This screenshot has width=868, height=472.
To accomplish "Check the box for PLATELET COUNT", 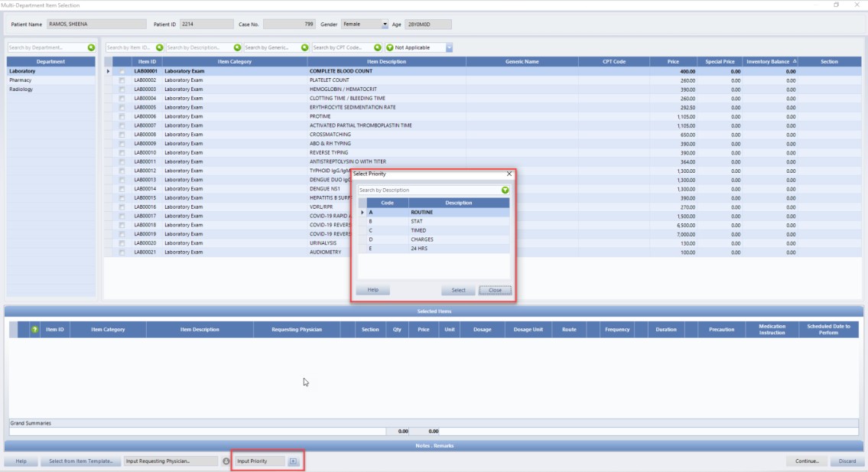I will (122, 80).
